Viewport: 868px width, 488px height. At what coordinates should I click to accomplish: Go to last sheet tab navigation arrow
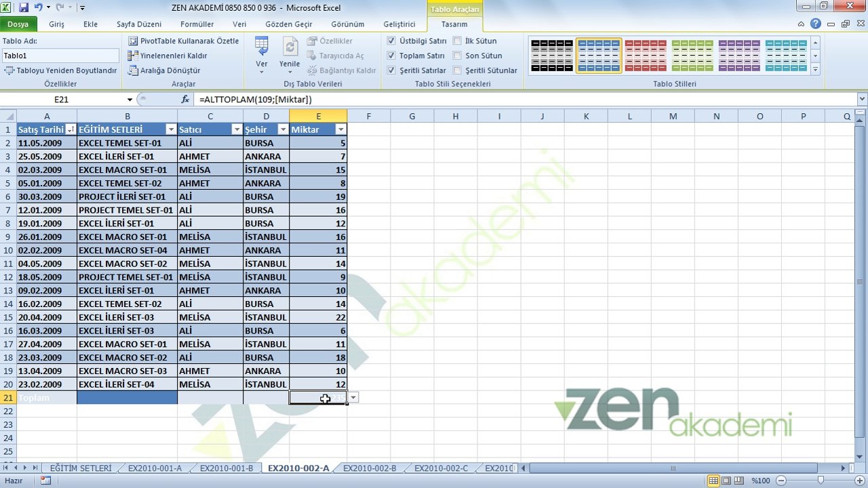(35, 468)
